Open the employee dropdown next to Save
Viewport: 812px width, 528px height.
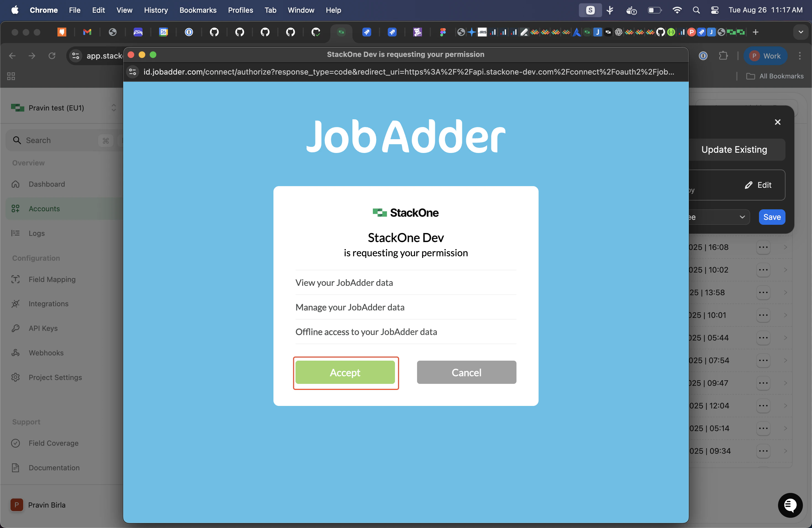(743, 217)
